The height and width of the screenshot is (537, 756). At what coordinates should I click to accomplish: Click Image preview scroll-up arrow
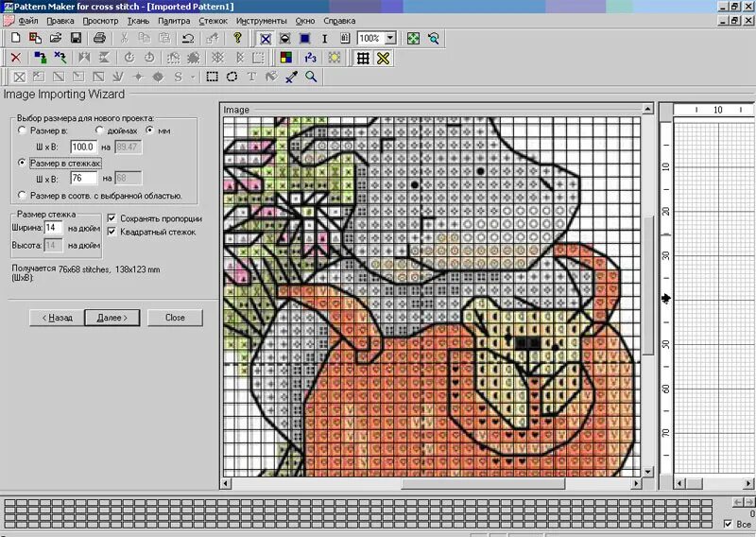pyautogui.click(x=648, y=110)
